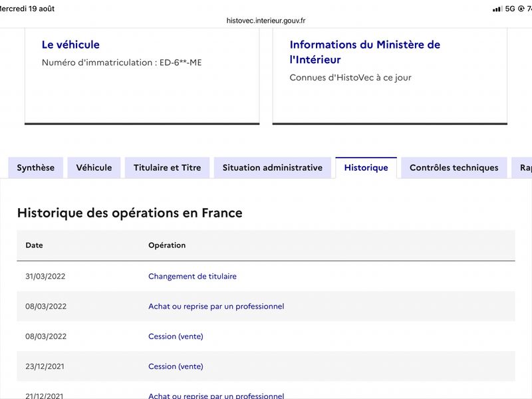Click Connues d'HistoVec à ce jour text
Image resolution: width=532 pixels, height=399 pixels.
tap(350, 78)
